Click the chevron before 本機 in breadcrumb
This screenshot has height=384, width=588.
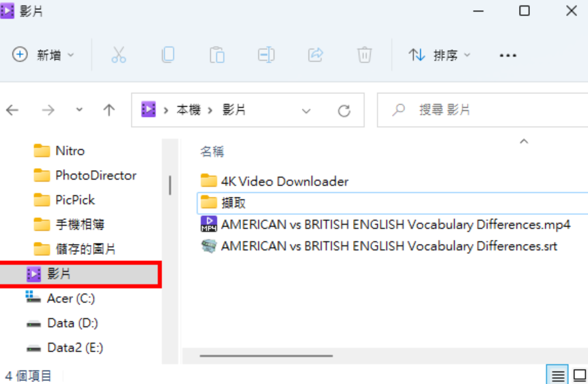click(166, 110)
